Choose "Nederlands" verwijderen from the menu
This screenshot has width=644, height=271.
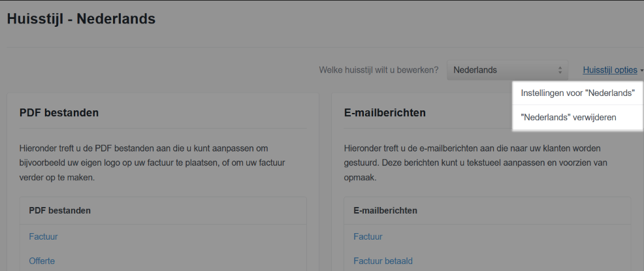click(x=568, y=118)
